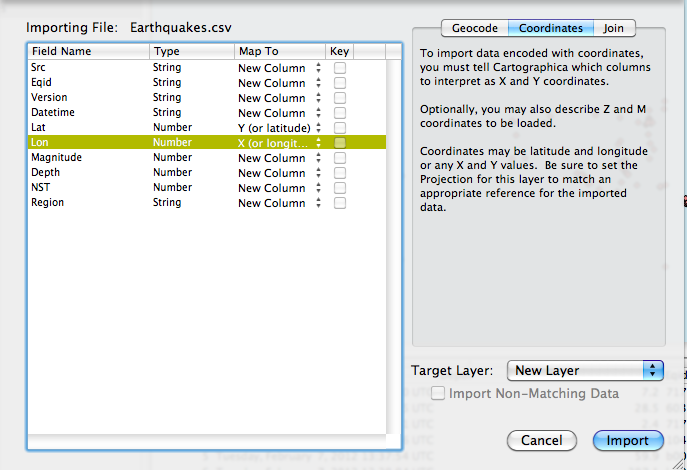Cancel the import dialog
687x470 pixels.
point(541,441)
